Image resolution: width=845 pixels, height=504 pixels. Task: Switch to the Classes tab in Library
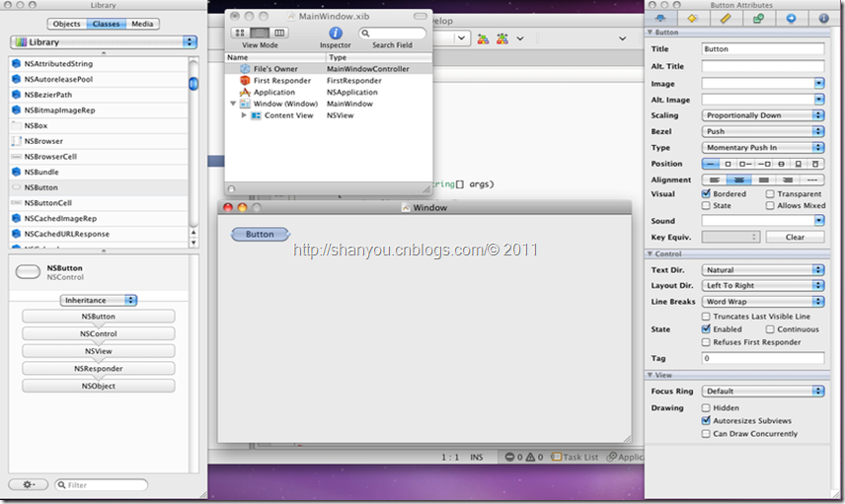tap(107, 24)
